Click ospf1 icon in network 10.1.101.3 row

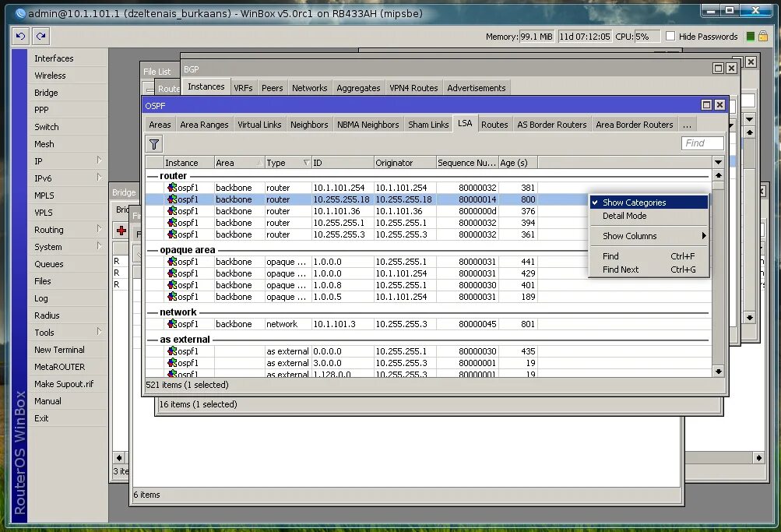coord(172,324)
